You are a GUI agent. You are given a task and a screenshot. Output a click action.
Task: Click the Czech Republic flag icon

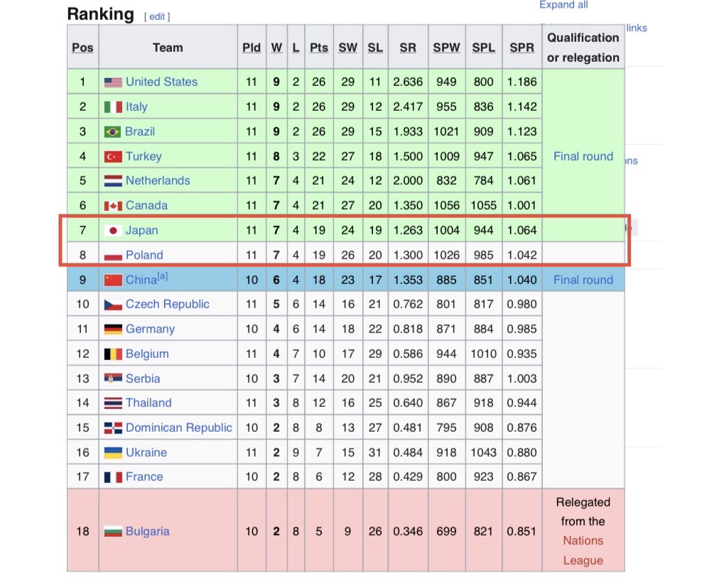[113, 305]
